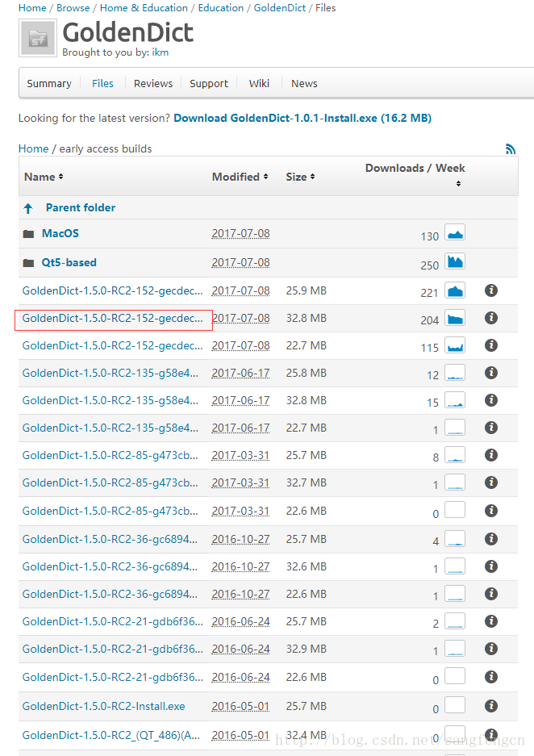Click the GoldenDict project logo icon
This screenshot has width=534, height=756.
pyautogui.click(x=38, y=38)
